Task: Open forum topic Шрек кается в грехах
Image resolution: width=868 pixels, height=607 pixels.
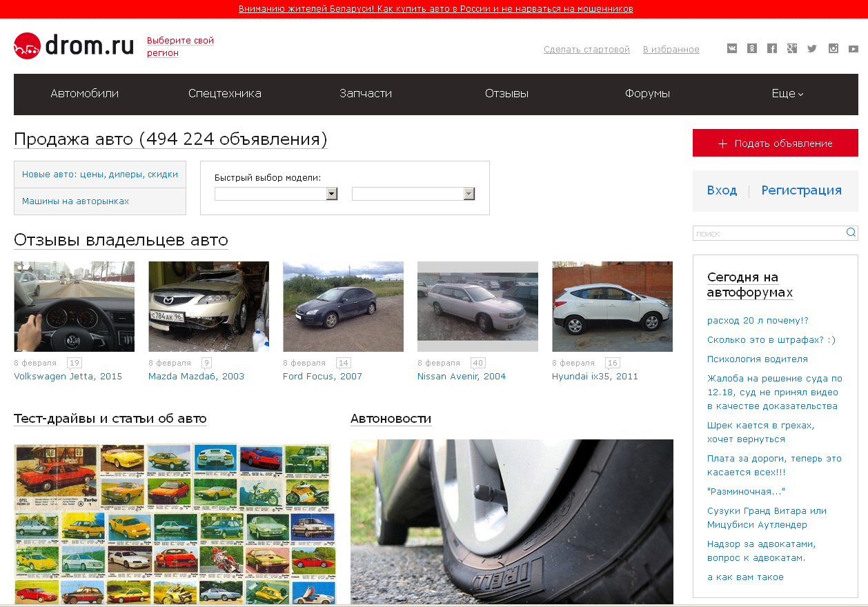Action: click(761, 432)
